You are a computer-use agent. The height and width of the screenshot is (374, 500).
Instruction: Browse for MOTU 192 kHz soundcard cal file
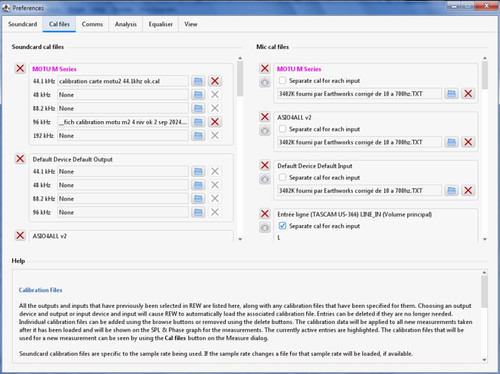[198, 136]
